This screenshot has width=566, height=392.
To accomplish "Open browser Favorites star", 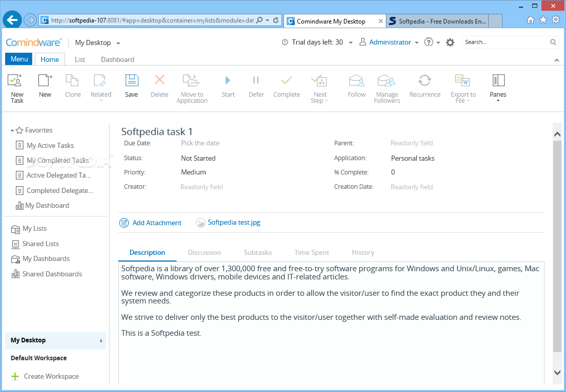I will pyautogui.click(x=543, y=20).
